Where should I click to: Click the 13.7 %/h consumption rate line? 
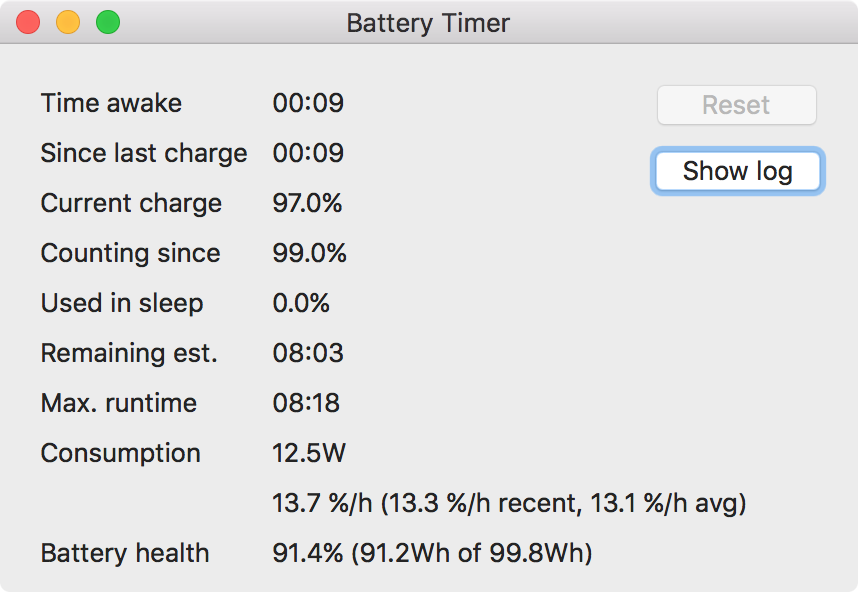tap(509, 503)
